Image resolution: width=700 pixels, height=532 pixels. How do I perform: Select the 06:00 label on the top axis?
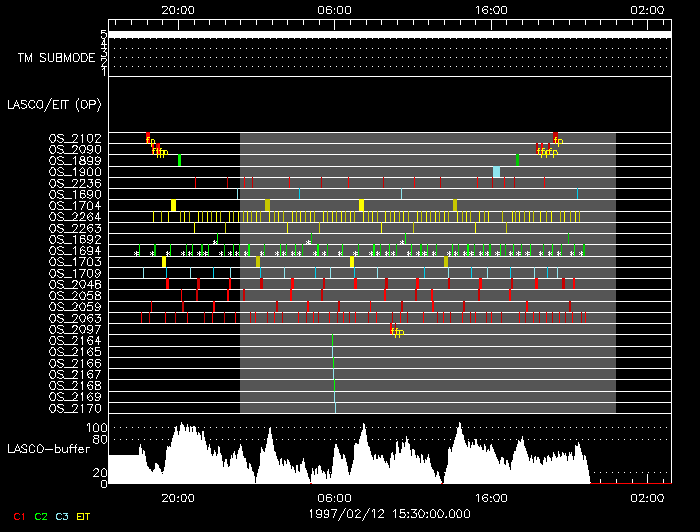pos(334,8)
